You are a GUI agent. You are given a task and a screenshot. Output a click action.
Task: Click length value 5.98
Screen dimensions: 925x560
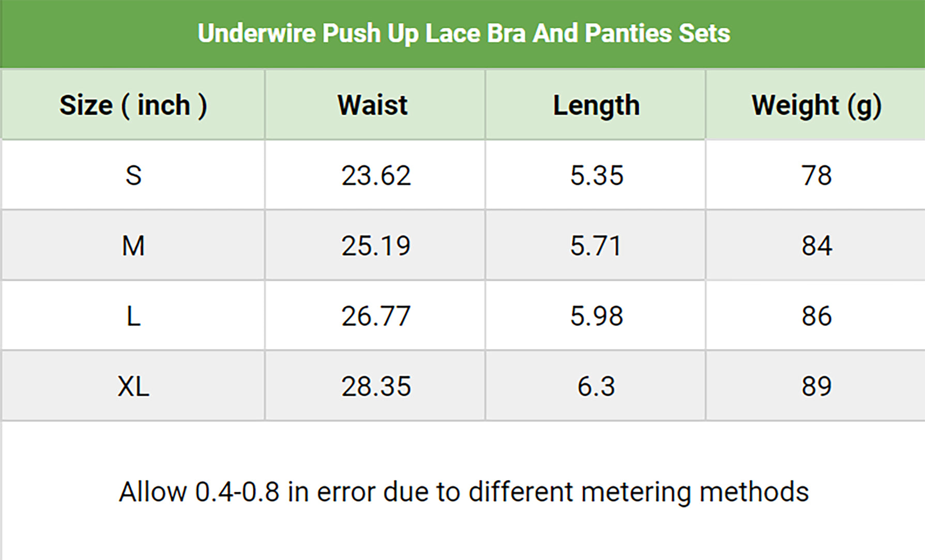tap(597, 316)
